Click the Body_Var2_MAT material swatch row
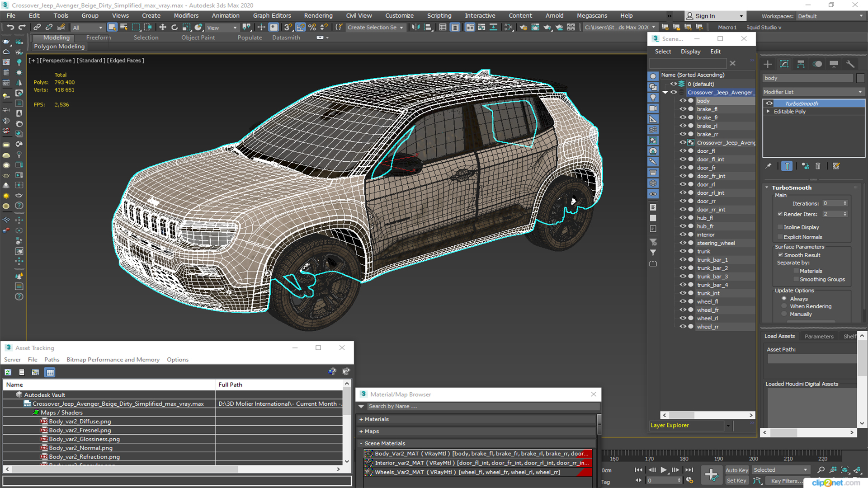This screenshot has height=488, width=868. click(478, 454)
